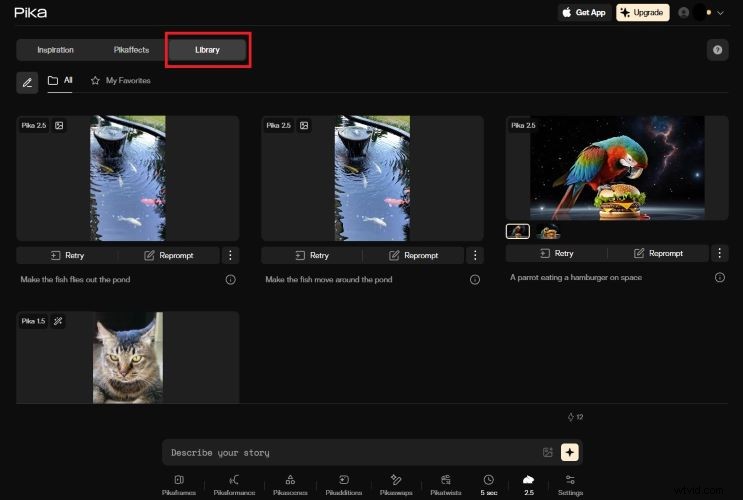The width and height of the screenshot is (743, 500).
Task: Reprompt the fish move around the pond video
Action: point(414,255)
